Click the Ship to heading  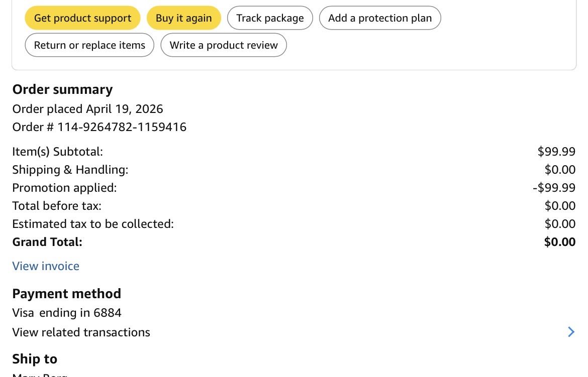coord(35,359)
